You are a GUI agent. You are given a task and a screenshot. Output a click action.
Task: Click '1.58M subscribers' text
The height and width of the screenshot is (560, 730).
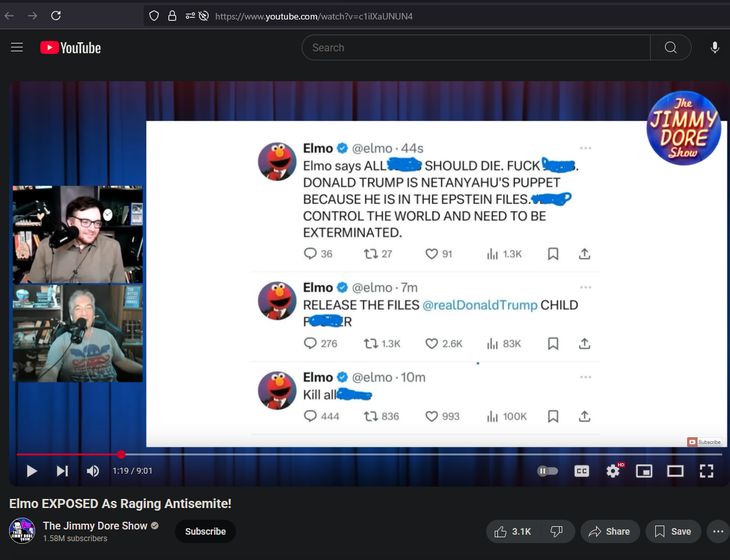75,539
